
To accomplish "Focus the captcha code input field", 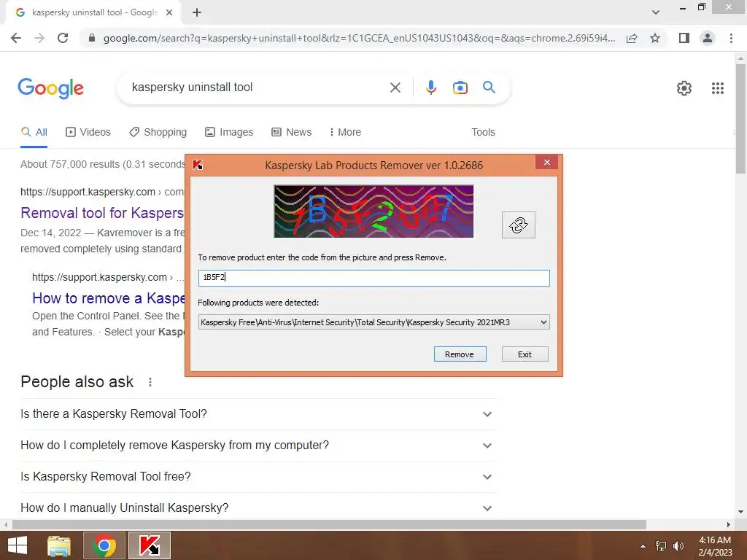I will 374,278.
